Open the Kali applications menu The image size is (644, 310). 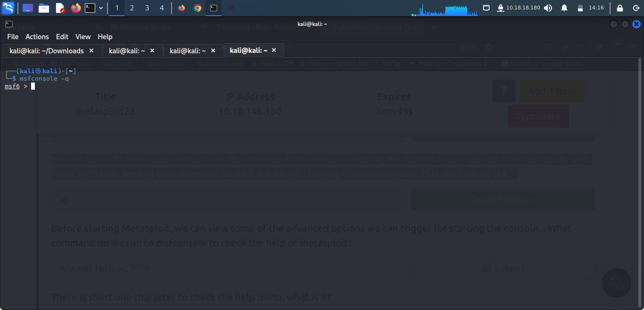click(8, 8)
